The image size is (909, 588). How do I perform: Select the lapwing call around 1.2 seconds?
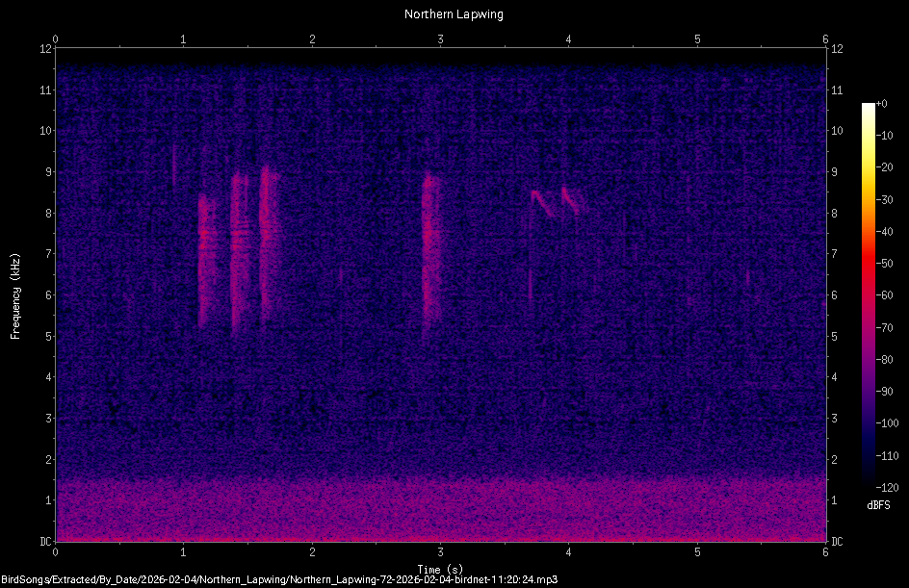[x=202, y=260]
